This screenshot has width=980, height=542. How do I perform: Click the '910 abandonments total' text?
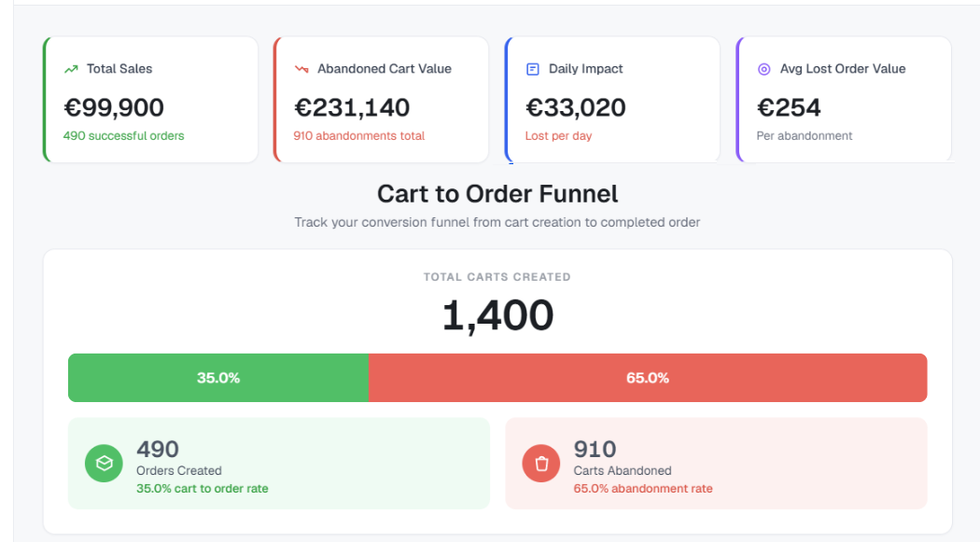(x=358, y=135)
